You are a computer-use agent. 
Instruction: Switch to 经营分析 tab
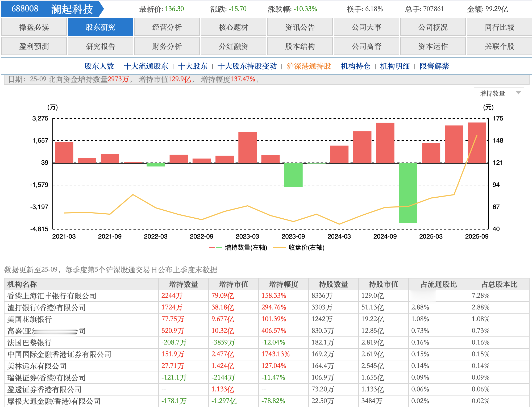[x=167, y=27]
